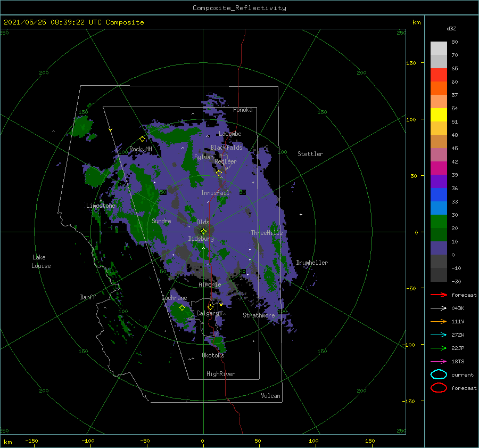479x448 pixels.
Task: Click the yellow diamond radar marker at Olds
Action: pos(203,232)
